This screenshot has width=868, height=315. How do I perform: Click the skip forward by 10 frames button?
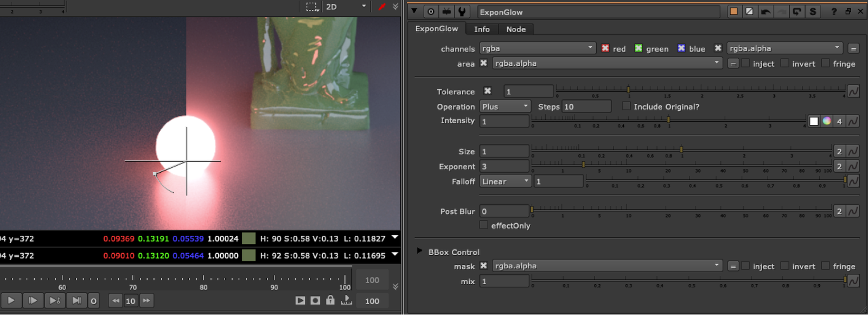coord(146,300)
